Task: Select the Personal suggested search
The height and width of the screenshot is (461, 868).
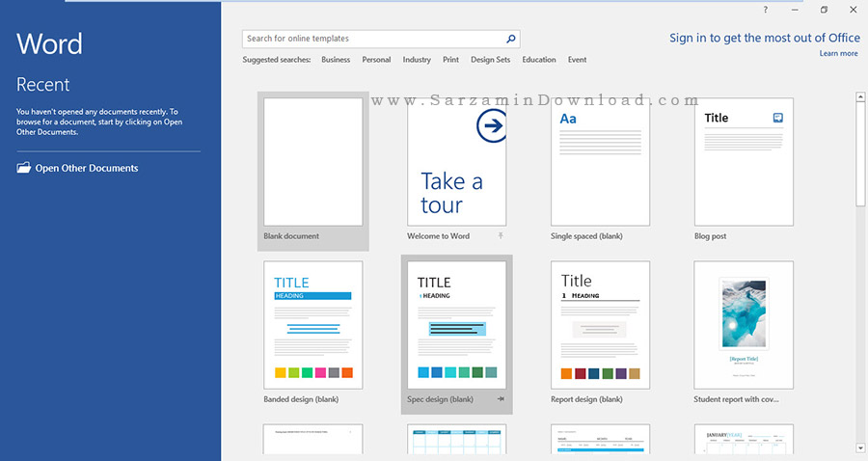Action: click(x=376, y=60)
